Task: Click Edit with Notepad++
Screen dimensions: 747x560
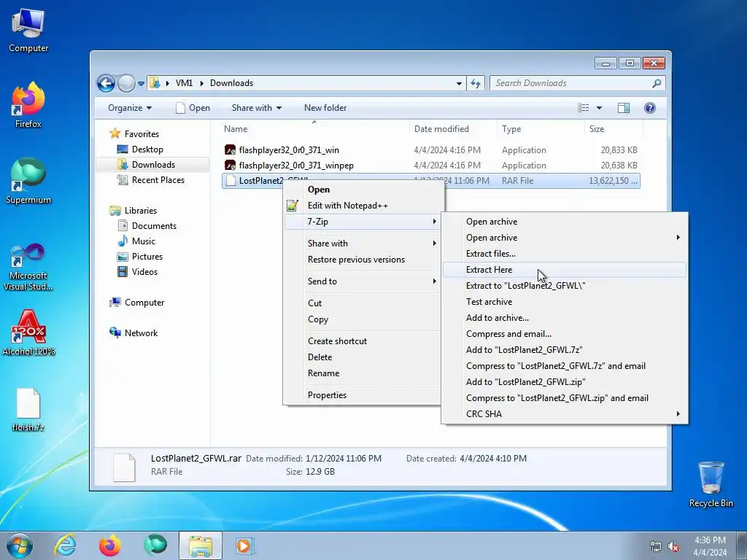Action: tap(362, 206)
